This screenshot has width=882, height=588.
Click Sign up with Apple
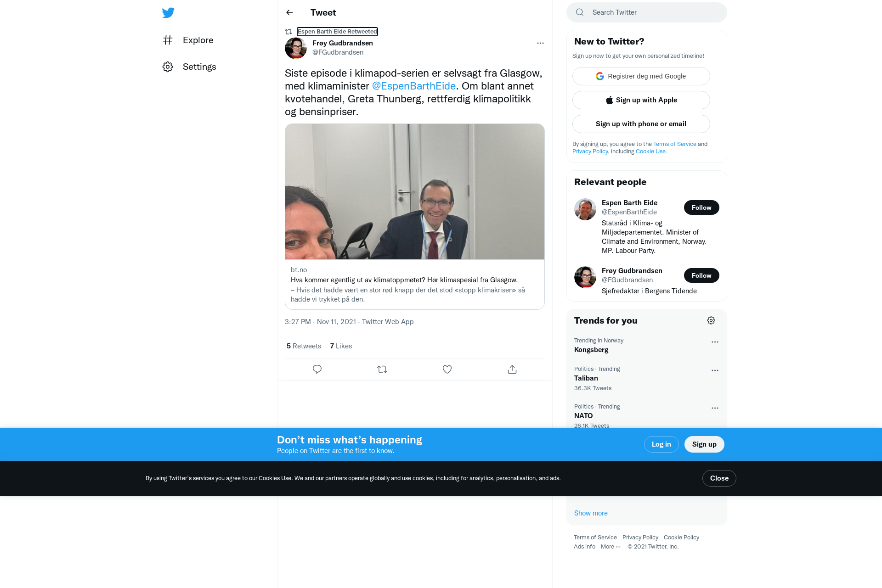[x=641, y=100]
